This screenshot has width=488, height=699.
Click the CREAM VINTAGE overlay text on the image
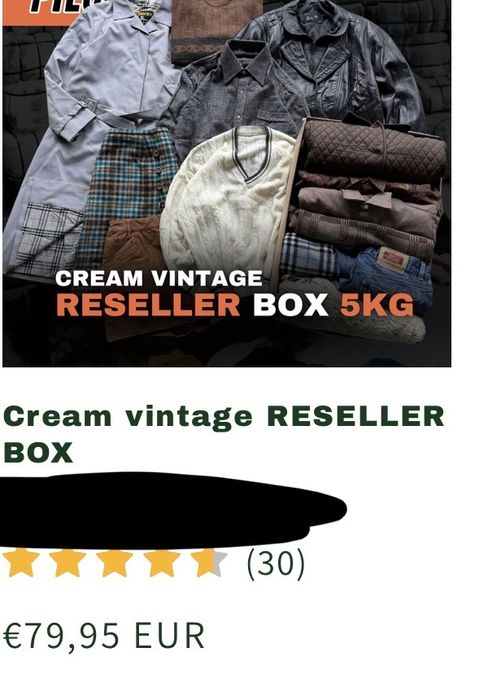click(159, 279)
